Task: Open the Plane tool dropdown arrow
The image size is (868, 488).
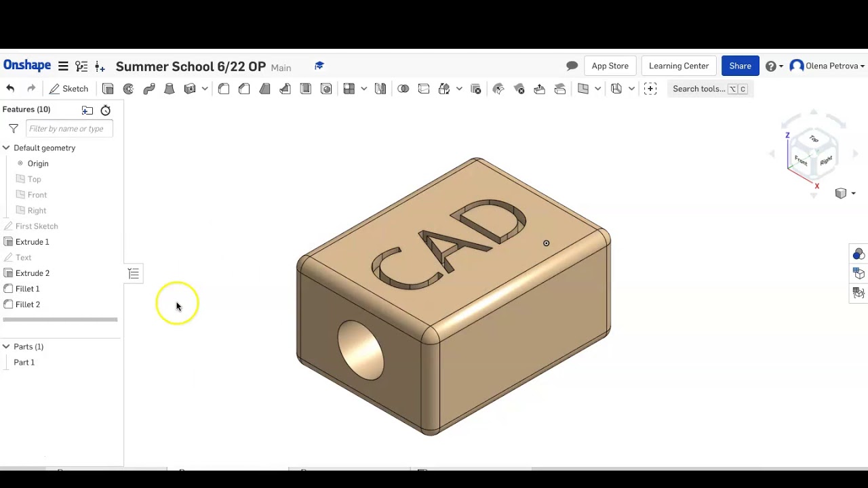Action: (597, 89)
